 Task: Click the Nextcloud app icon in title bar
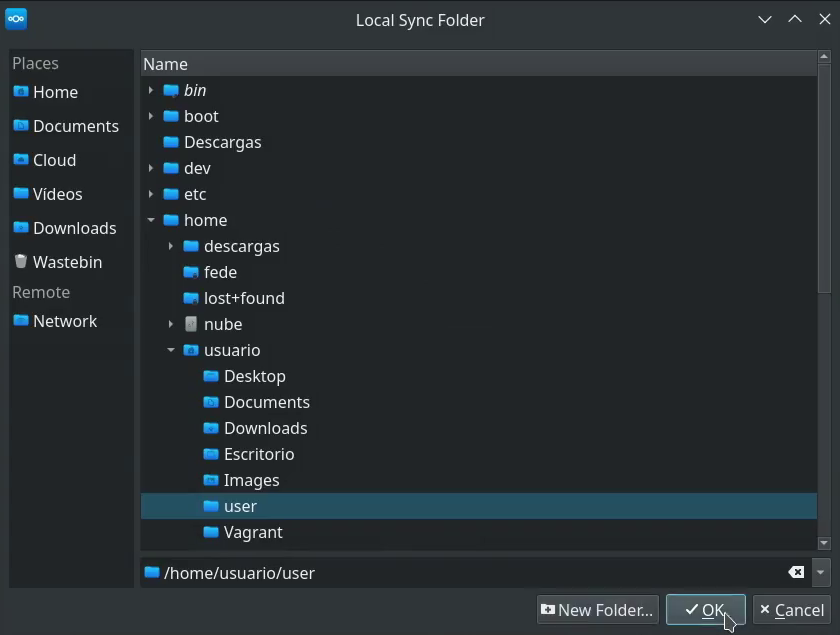coord(16,19)
